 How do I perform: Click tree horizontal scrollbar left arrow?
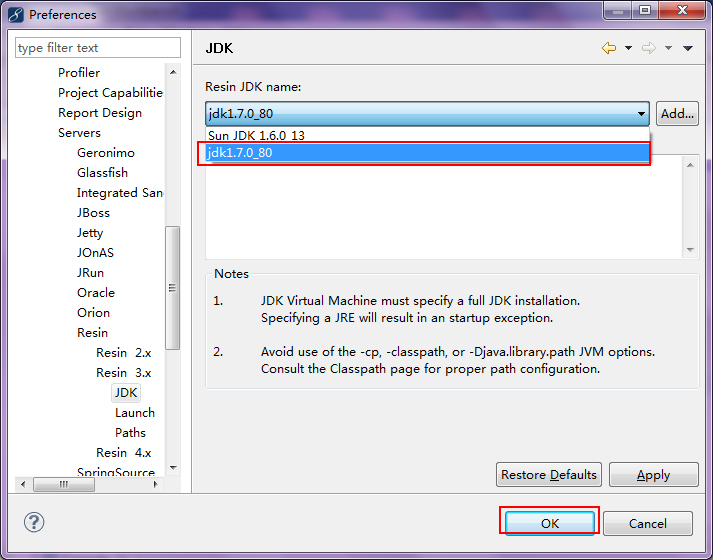(x=23, y=484)
